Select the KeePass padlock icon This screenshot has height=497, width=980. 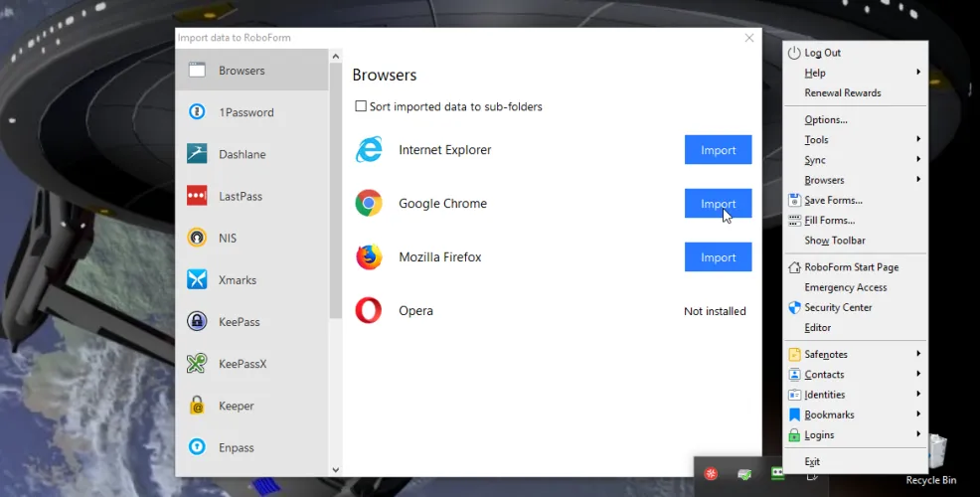click(197, 322)
